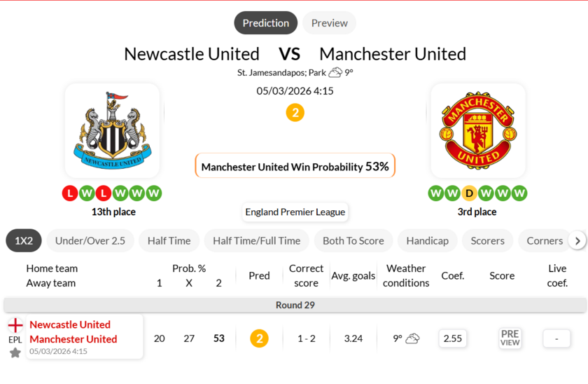Open the Under/Over 2.5 market tab
This screenshot has height=384, width=588.
pyautogui.click(x=90, y=240)
